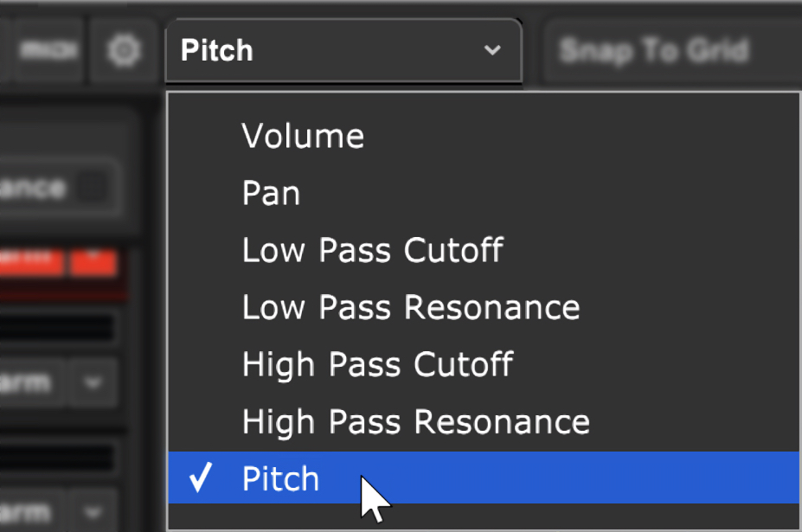Image resolution: width=802 pixels, height=532 pixels.
Task: Click the upper Arm button
Action: click(x=30, y=382)
